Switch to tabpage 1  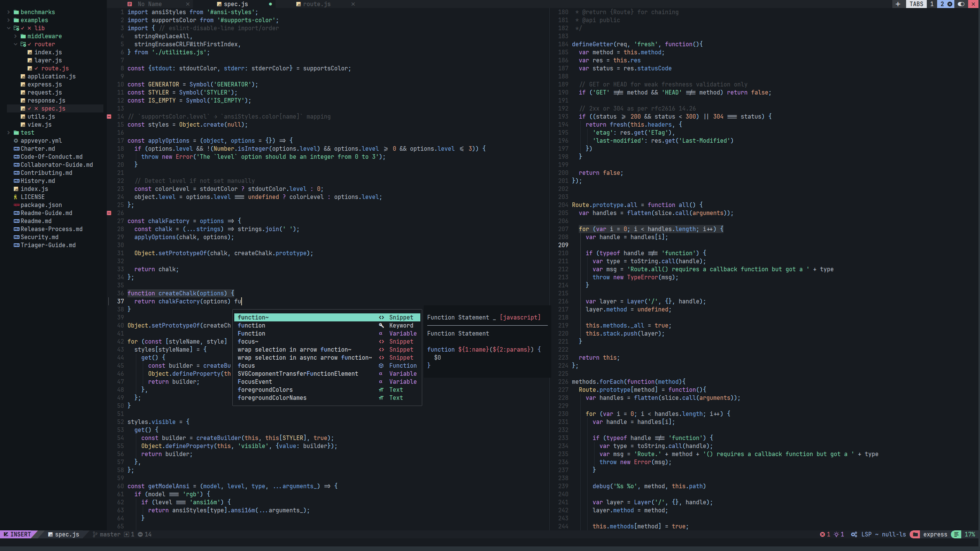pyautogui.click(x=931, y=4)
